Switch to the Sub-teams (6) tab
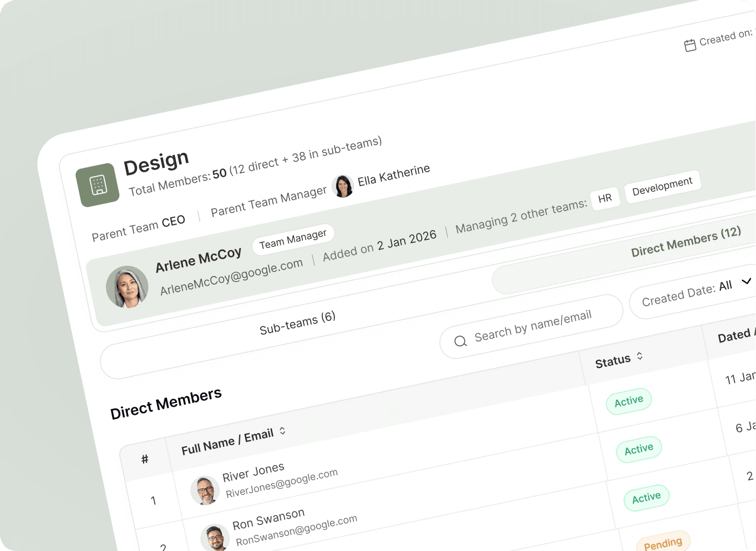Screen dimensions: 756x551 tap(298, 322)
